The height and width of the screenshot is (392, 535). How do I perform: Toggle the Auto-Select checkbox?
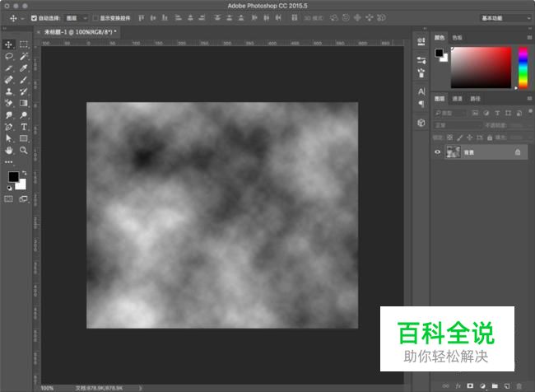(34, 18)
